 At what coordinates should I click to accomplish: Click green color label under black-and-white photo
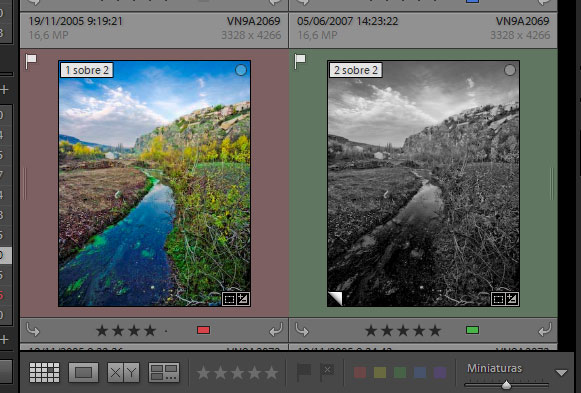pyautogui.click(x=472, y=330)
